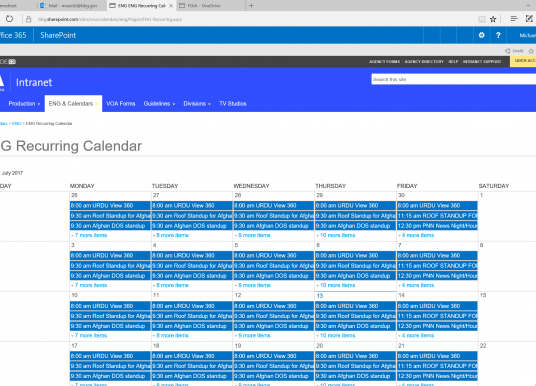Click the yellow Quick Access button

point(523,61)
